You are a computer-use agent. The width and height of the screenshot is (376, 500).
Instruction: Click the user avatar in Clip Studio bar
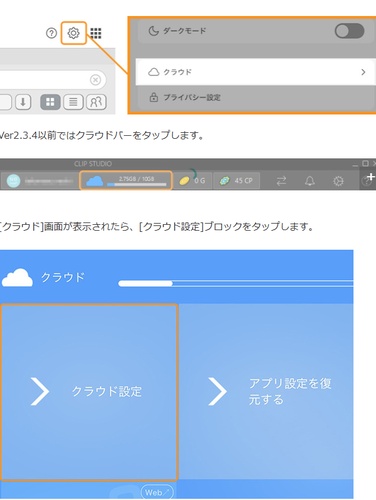point(14,181)
